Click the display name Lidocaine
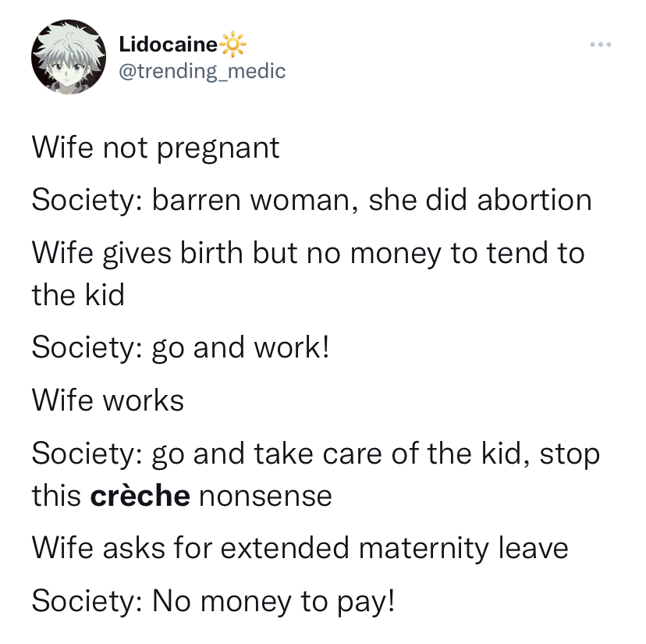Image resolution: width=646 pixels, height=644 pixels. coord(168,45)
